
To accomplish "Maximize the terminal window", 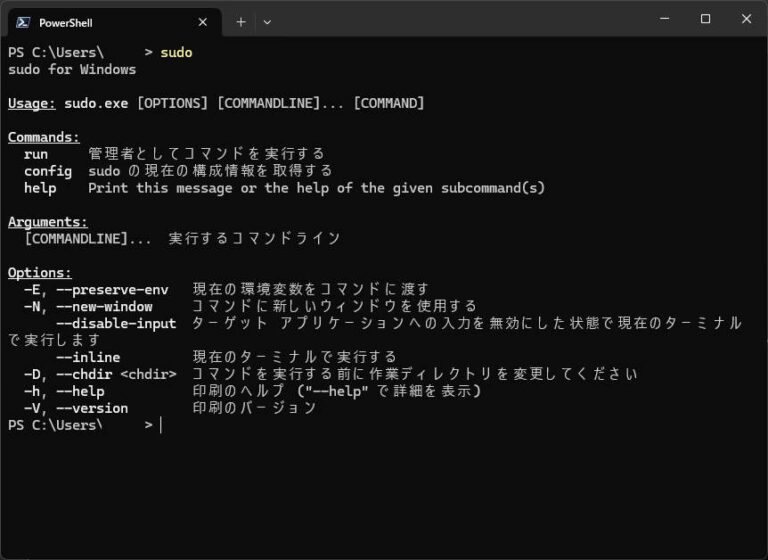I will (705, 19).
